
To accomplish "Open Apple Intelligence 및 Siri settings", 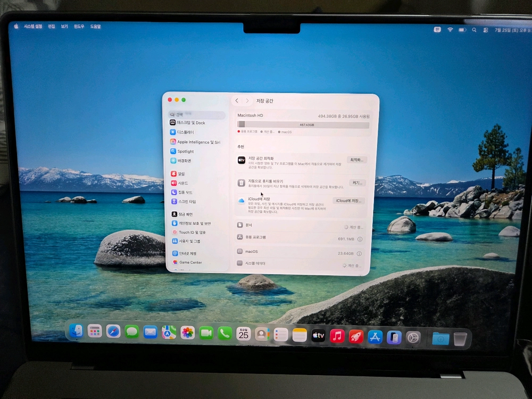I will tap(195, 142).
